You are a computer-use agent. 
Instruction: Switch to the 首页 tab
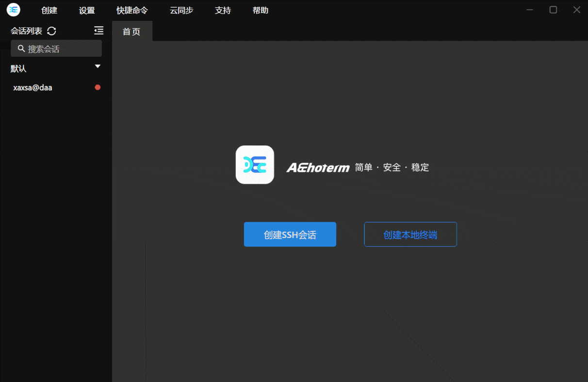click(x=131, y=32)
